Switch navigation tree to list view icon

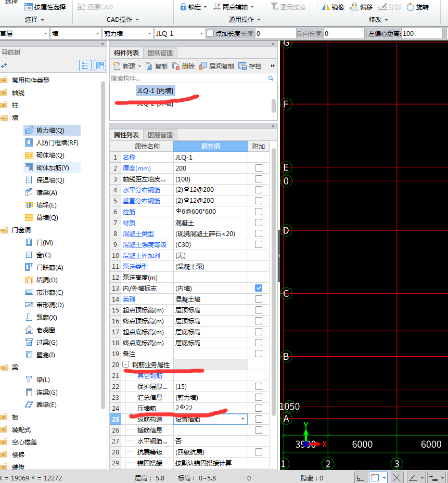85,66
